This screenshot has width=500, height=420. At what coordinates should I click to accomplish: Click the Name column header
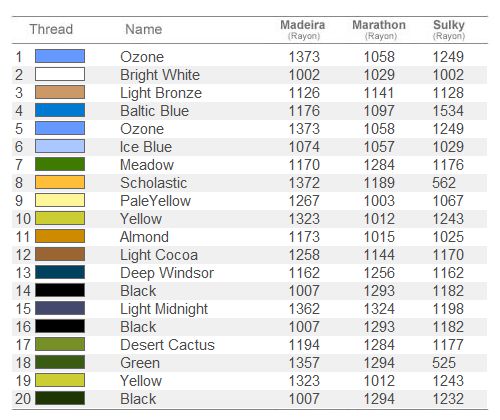144,29
